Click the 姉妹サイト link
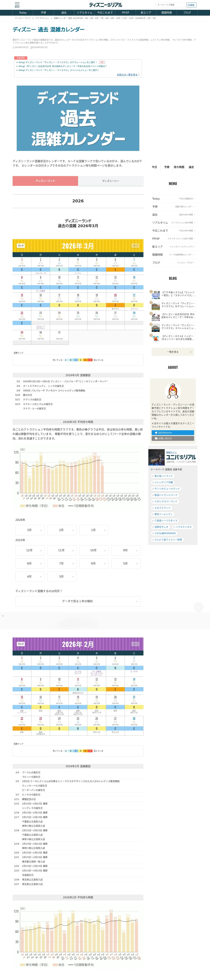The height and width of the screenshot is (980, 210). (172, 452)
